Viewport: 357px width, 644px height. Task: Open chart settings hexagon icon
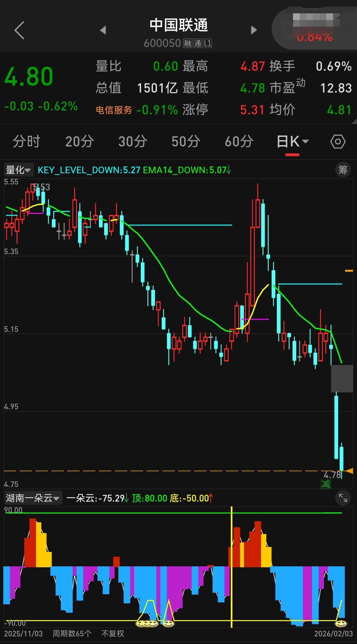tap(338, 142)
